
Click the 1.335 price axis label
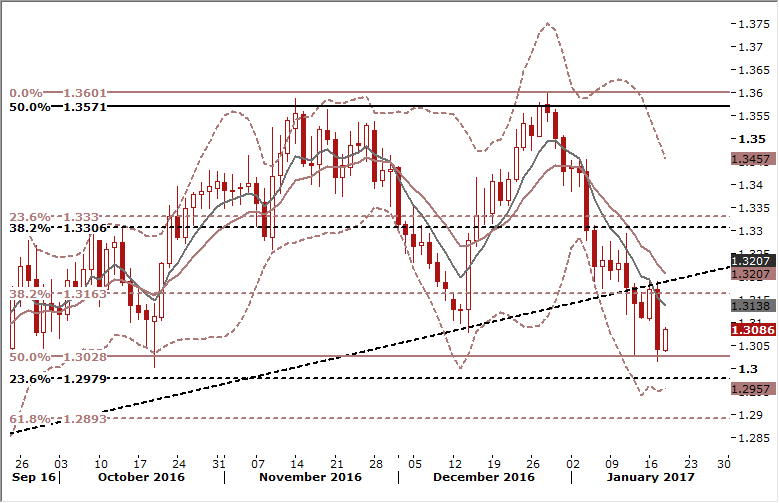tap(753, 208)
